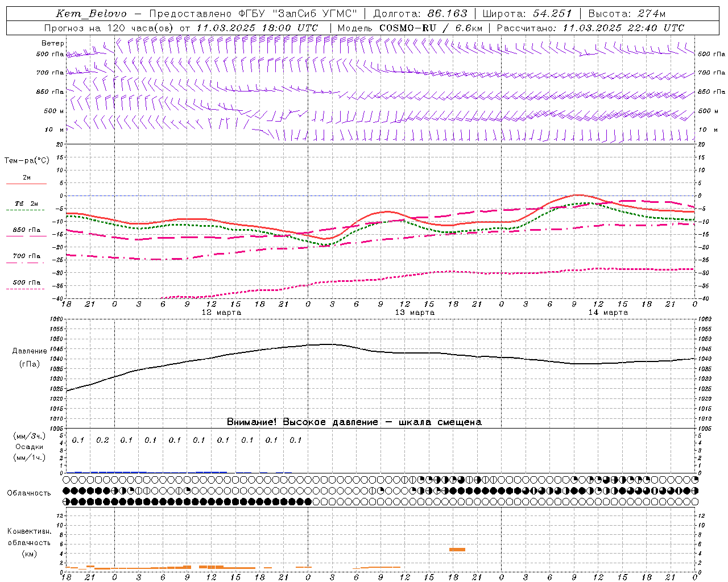728x582 pixels.
Task: Click the calculation time 11.03.2025 22:40 UTC
Action: point(623,28)
